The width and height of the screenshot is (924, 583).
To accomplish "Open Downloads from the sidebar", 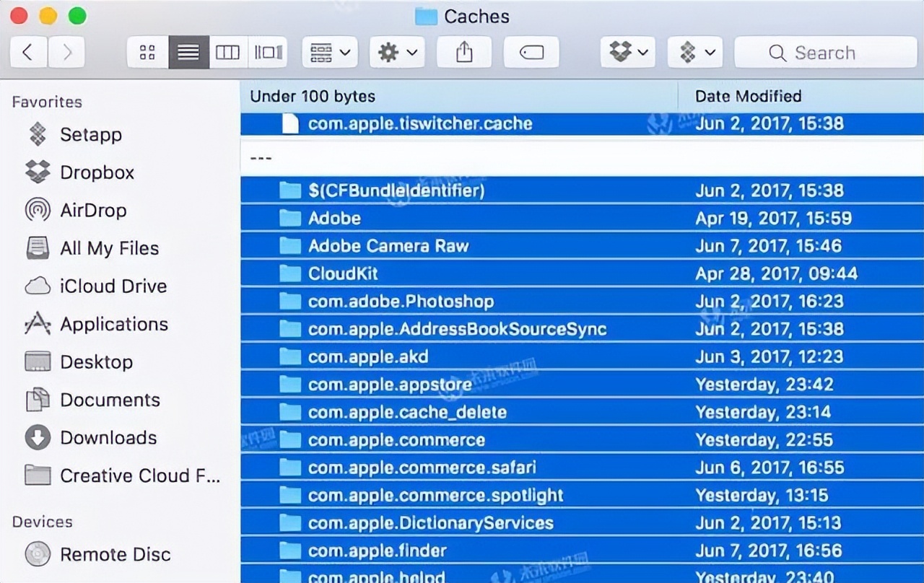I will (108, 438).
